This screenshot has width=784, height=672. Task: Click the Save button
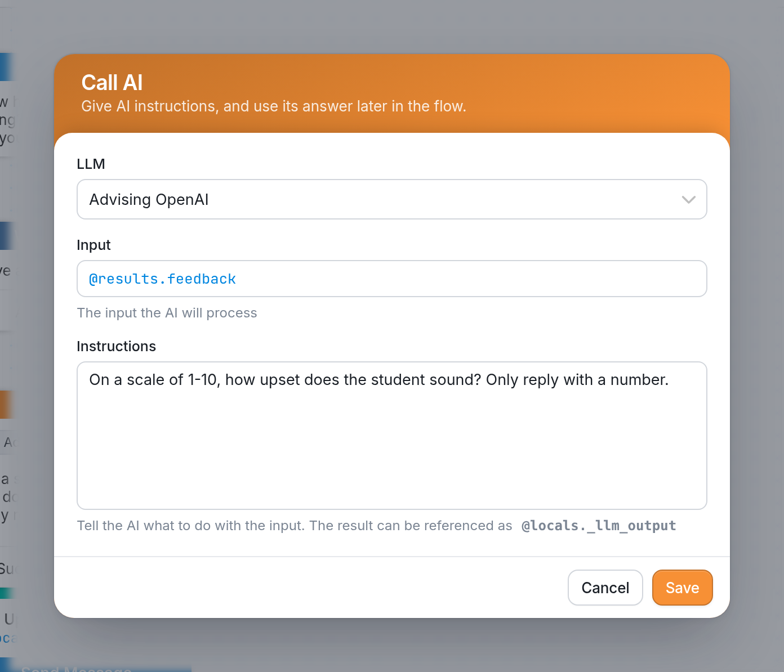click(682, 588)
